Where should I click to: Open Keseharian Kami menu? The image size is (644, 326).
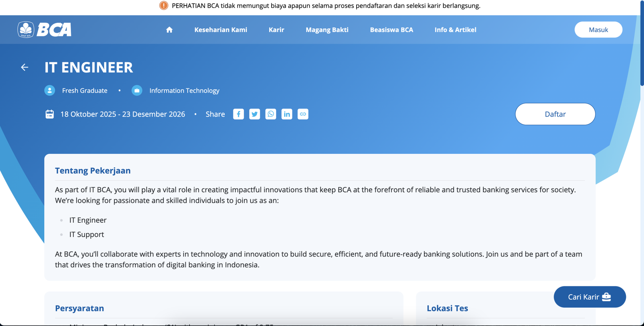221,30
